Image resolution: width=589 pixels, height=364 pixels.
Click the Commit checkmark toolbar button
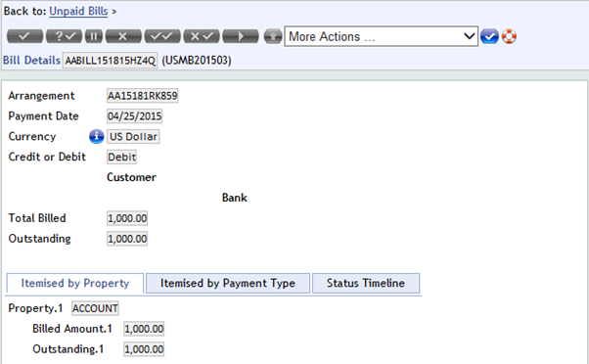[x=24, y=36]
